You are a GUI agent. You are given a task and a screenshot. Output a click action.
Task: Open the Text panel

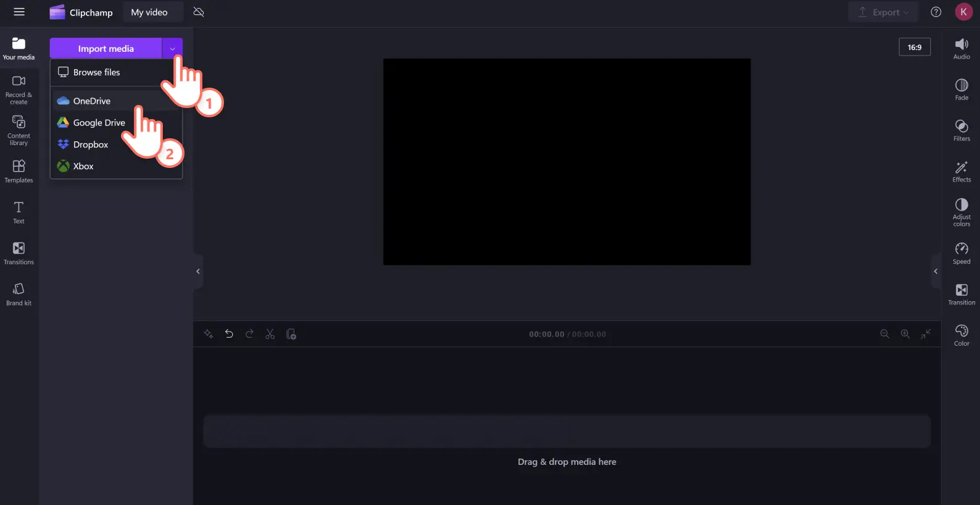coord(19,212)
